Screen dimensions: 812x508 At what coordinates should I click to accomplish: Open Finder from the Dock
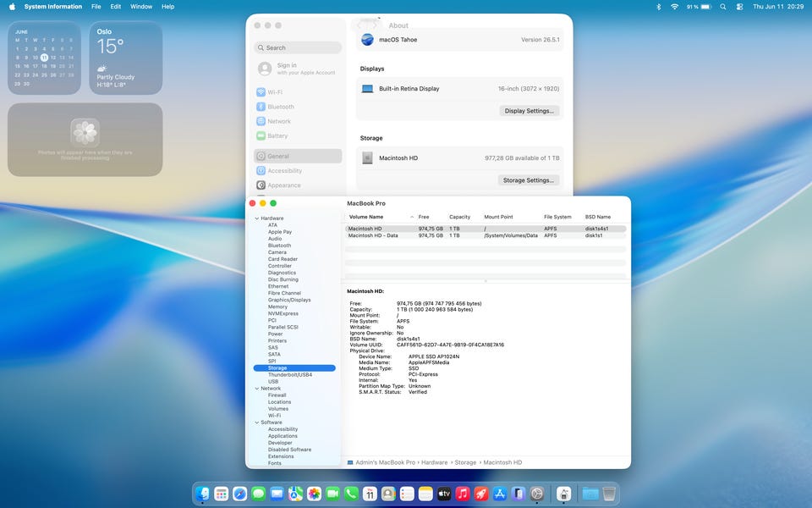202,494
